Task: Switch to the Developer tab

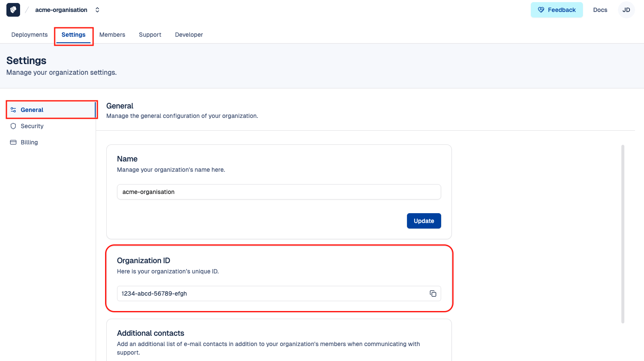Action: (x=189, y=35)
